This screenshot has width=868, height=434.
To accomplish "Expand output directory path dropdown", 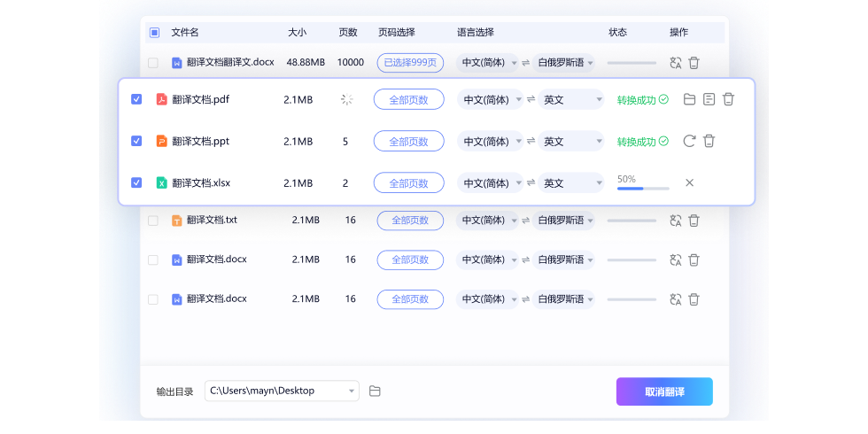I will (353, 391).
